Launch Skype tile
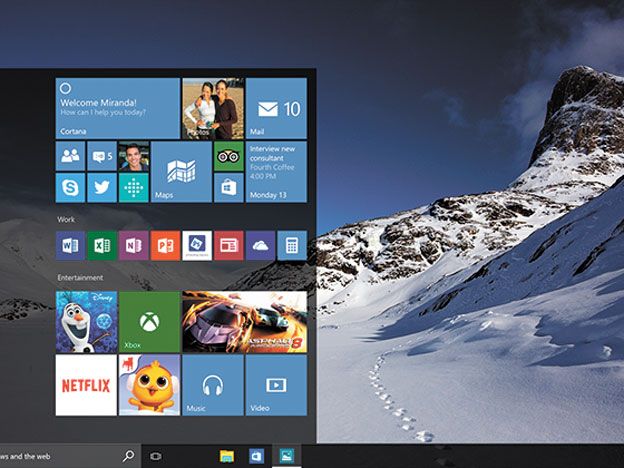 tap(70, 187)
